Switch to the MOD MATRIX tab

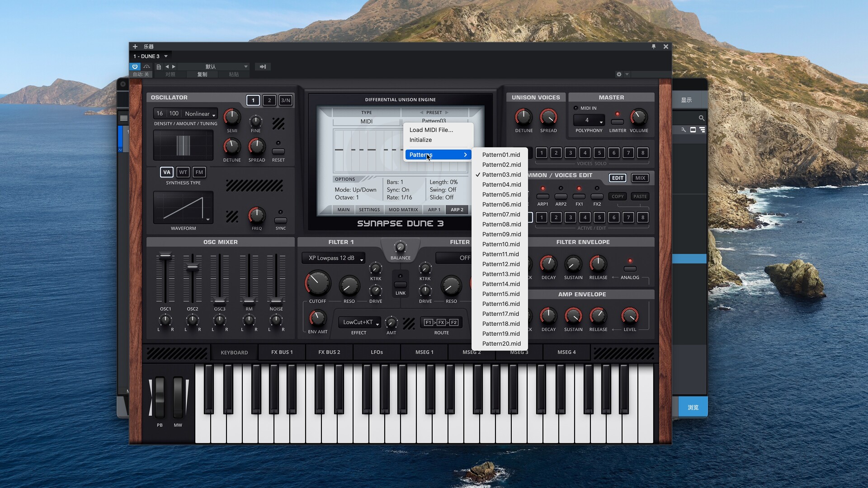pyautogui.click(x=403, y=210)
